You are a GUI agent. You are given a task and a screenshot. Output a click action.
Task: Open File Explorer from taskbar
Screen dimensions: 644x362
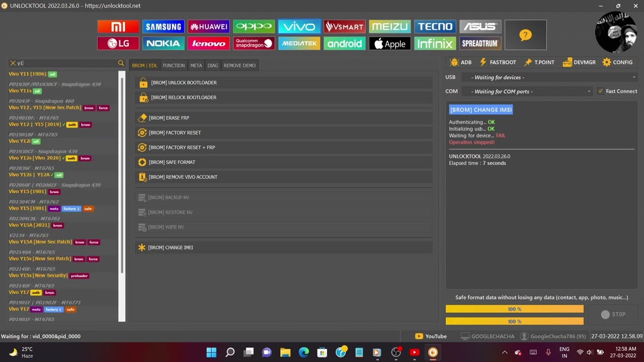[x=285, y=352]
